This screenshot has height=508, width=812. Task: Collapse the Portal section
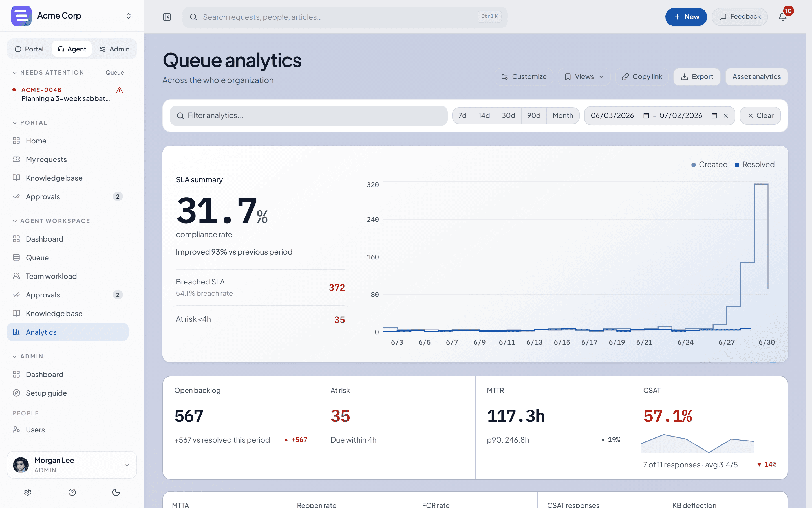[x=15, y=123]
